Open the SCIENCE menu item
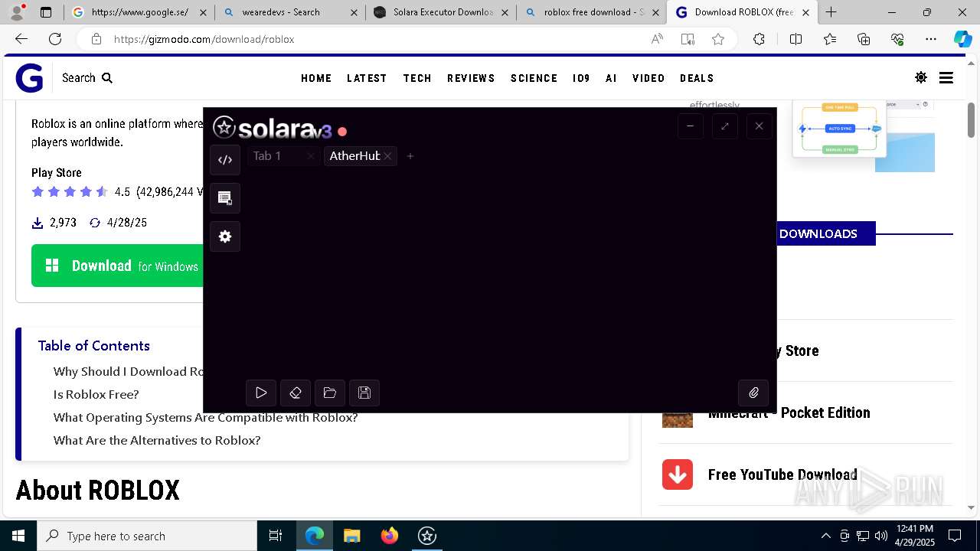The width and height of the screenshot is (980, 551). point(534,78)
